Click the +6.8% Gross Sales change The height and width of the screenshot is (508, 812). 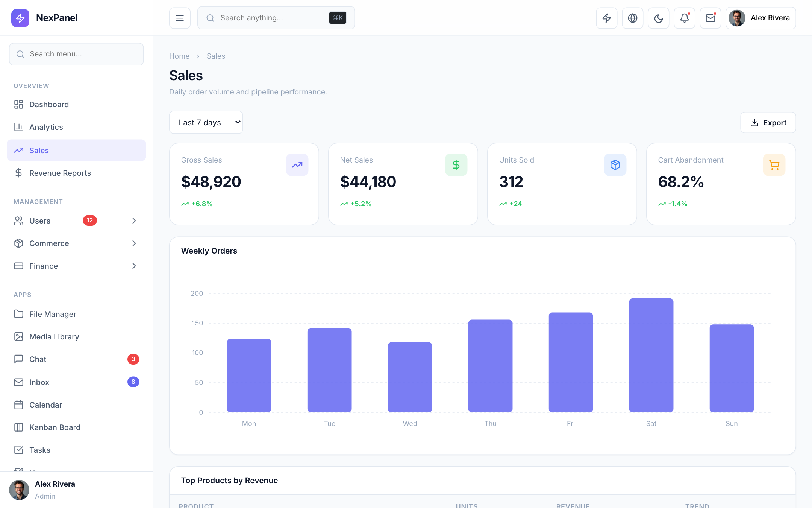197,204
